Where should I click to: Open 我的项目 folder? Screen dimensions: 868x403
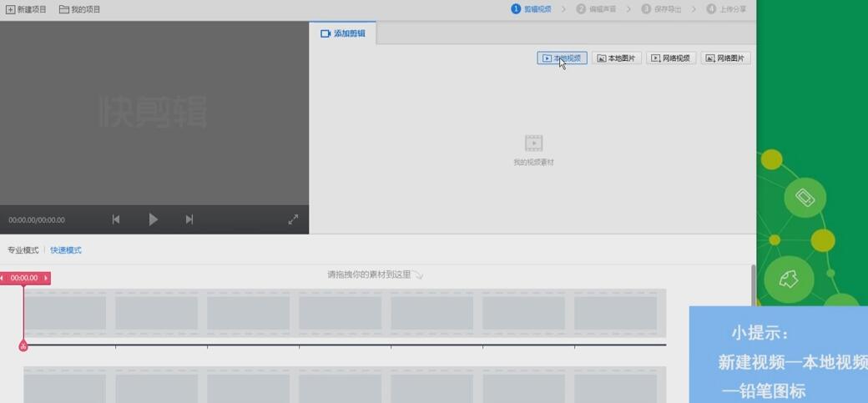79,9
